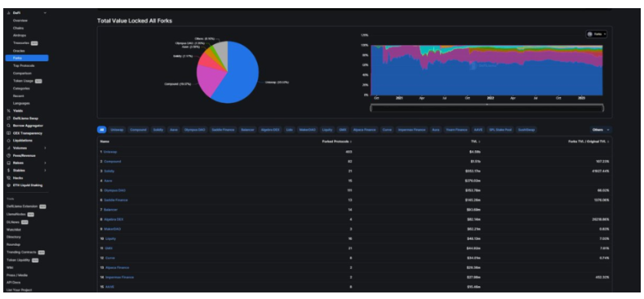Click the Yields percent icon

click(x=9, y=110)
